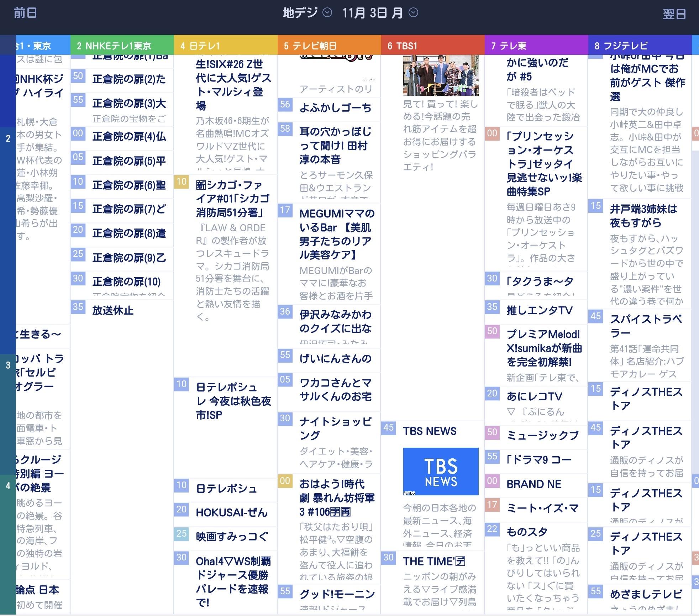The height and width of the screenshot is (616, 699).
Task: Click the 17 badge for MEGUMIママのいるBar
Action: click(x=285, y=210)
